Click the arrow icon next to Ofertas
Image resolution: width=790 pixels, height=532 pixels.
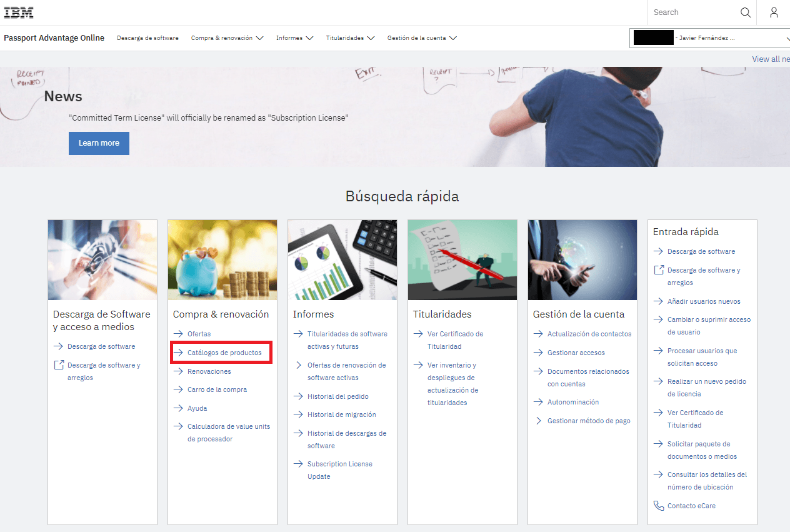[178, 334]
